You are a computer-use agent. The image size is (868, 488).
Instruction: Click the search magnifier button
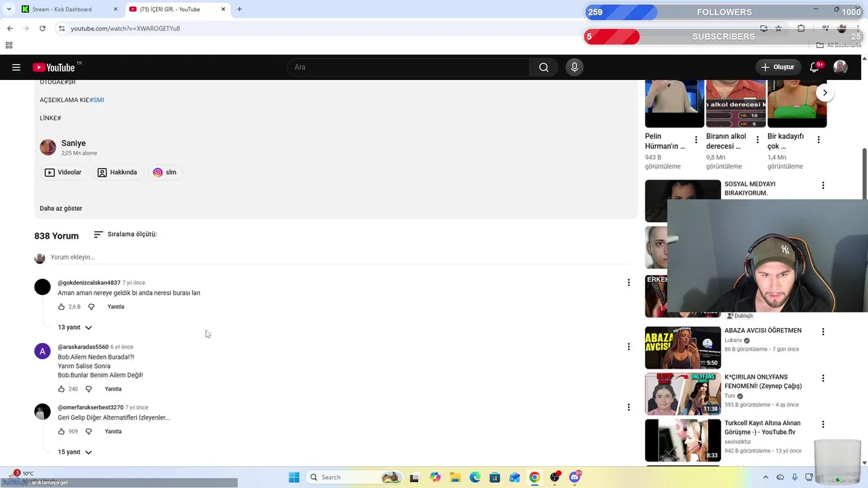(544, 67)
